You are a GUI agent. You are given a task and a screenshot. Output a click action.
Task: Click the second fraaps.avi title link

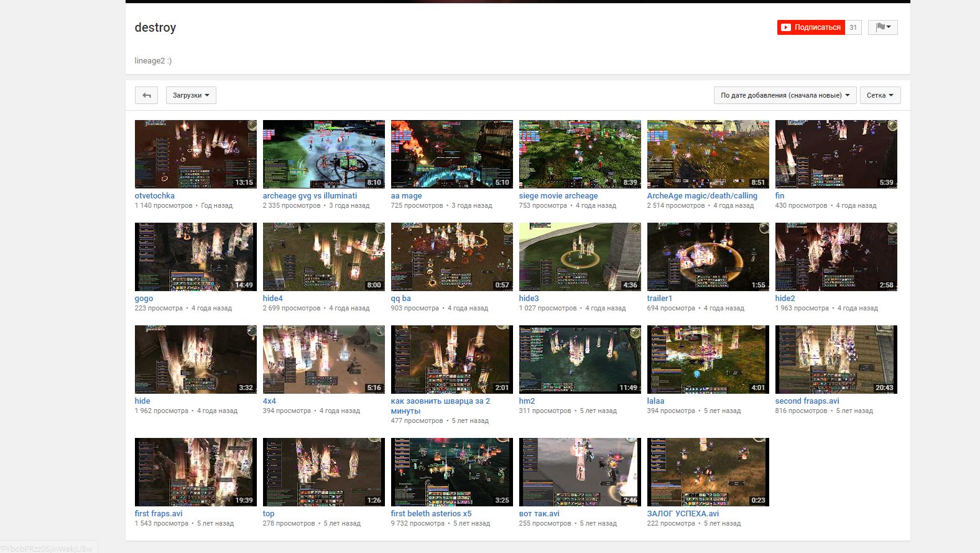coord(807,401)
